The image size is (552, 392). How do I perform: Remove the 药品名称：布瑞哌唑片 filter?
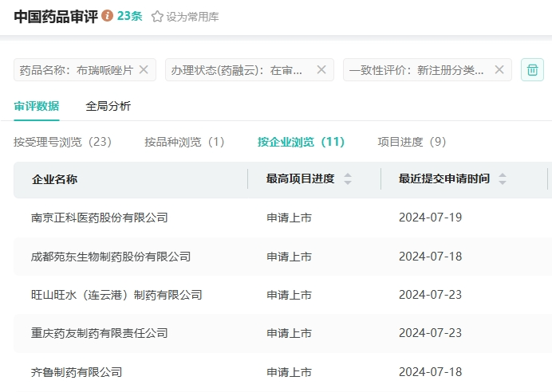coord(144,70)
